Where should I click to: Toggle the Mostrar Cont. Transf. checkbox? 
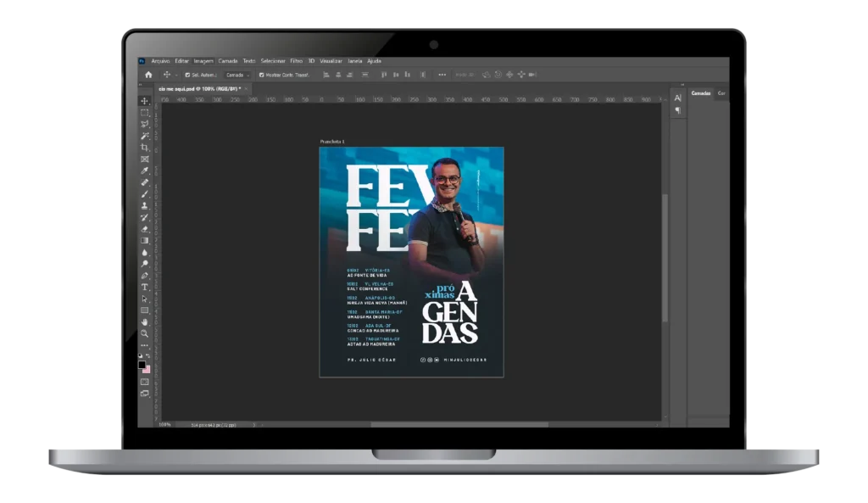pos(261,75)
